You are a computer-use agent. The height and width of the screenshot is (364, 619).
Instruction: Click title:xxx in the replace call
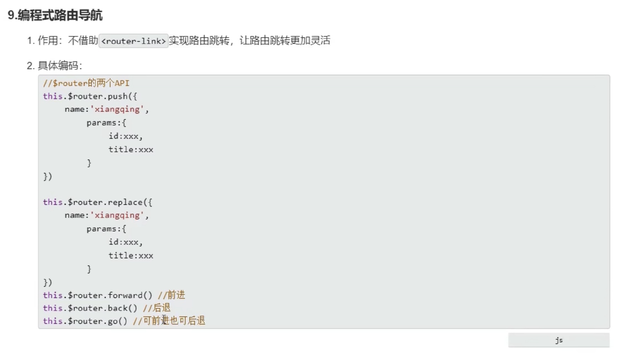131,256
